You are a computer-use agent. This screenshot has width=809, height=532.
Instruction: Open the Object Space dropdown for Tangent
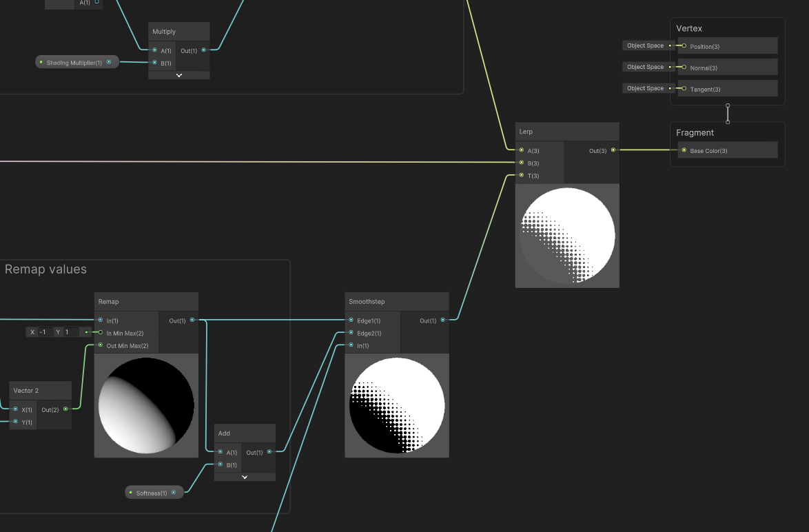pos(645,88)
